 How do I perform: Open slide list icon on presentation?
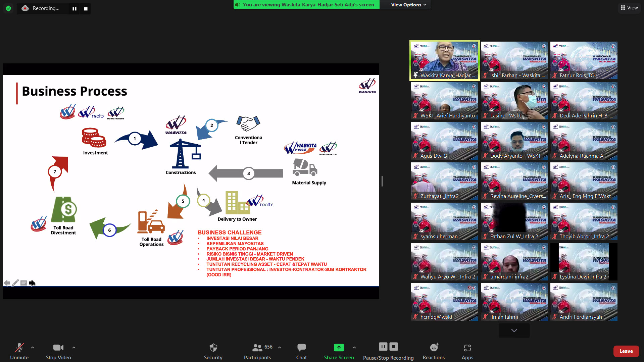point(23,283)
